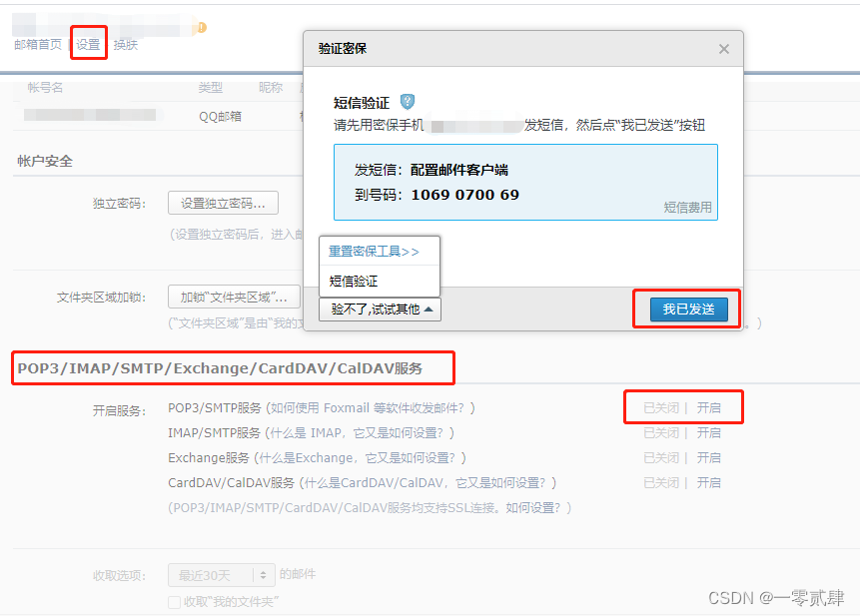The image size is (860, 616).
Task: Open the 设置 tab
Action: pos(88,44)
